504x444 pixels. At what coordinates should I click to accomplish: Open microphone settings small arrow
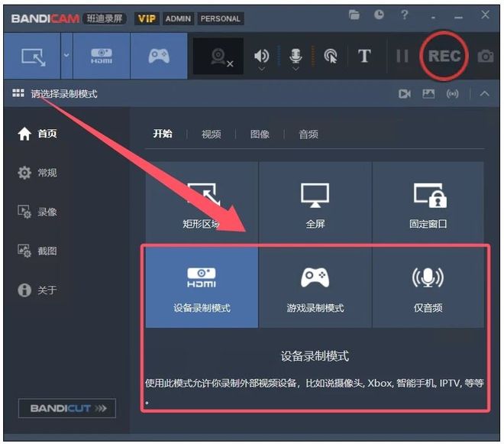(x=296, y=69)
